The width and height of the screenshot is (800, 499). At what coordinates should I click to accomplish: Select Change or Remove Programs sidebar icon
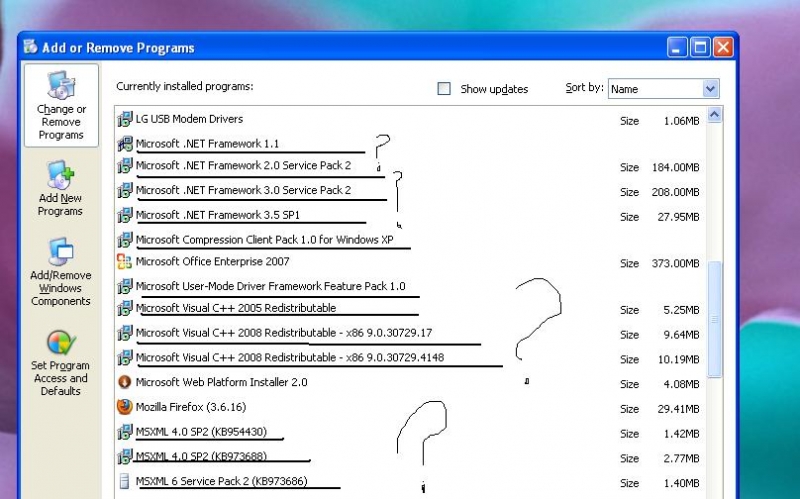point(61,85)
